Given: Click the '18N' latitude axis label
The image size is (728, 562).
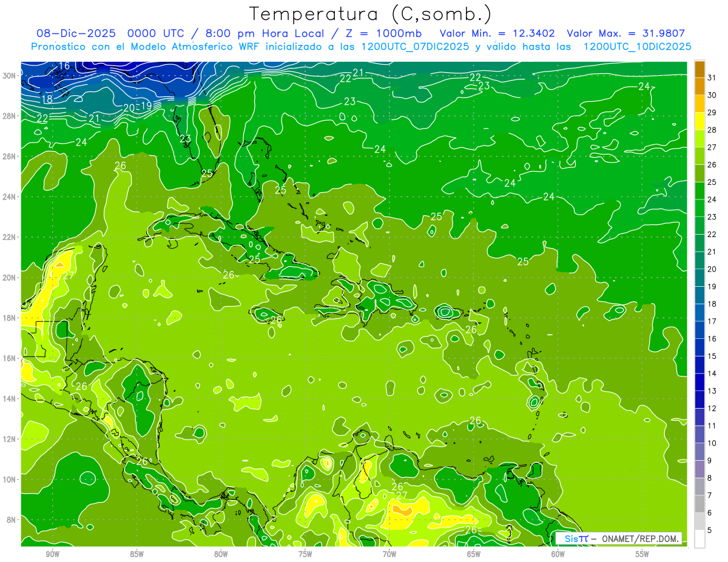Looking at the screenshot, I should click(8, 318).
